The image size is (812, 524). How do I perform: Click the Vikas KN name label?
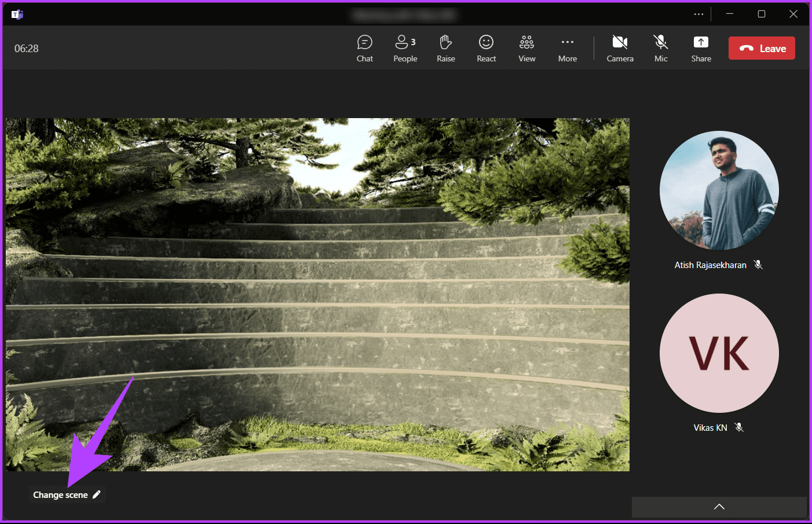tap(711, 428)
